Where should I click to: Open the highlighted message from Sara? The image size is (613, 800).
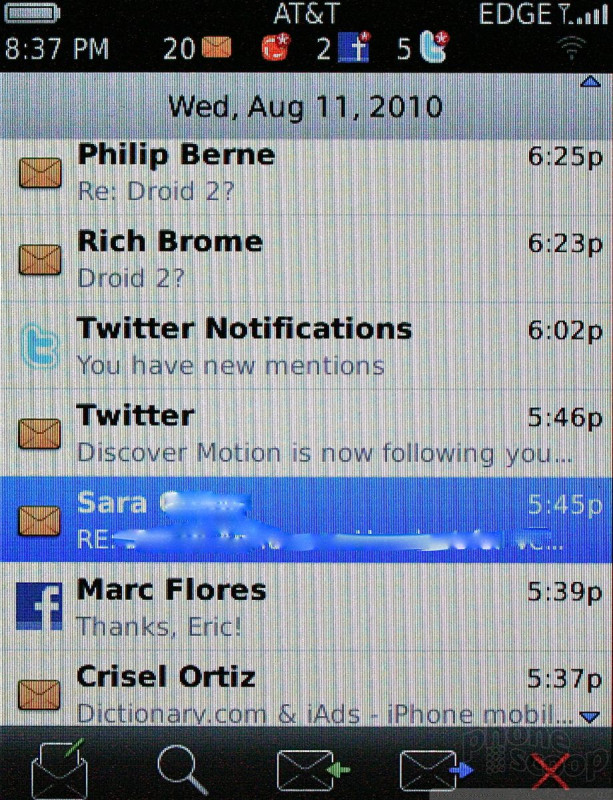click(306, 520)
